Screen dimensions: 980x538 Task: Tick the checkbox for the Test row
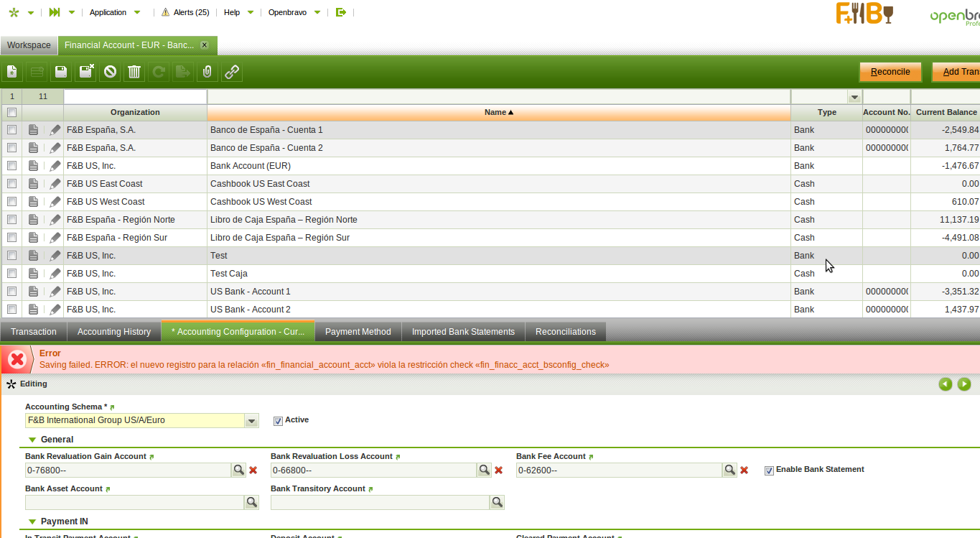pyautogui.click(x=11, y=256)
